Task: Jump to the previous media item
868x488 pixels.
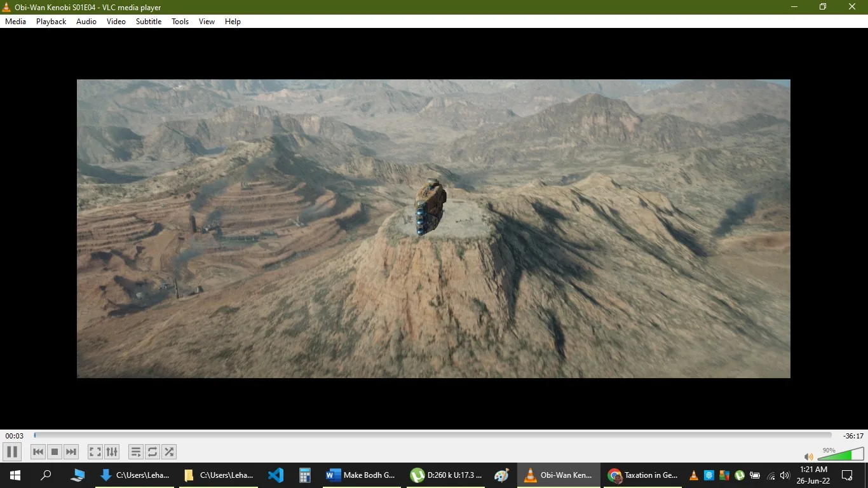Action: (38, 452)
